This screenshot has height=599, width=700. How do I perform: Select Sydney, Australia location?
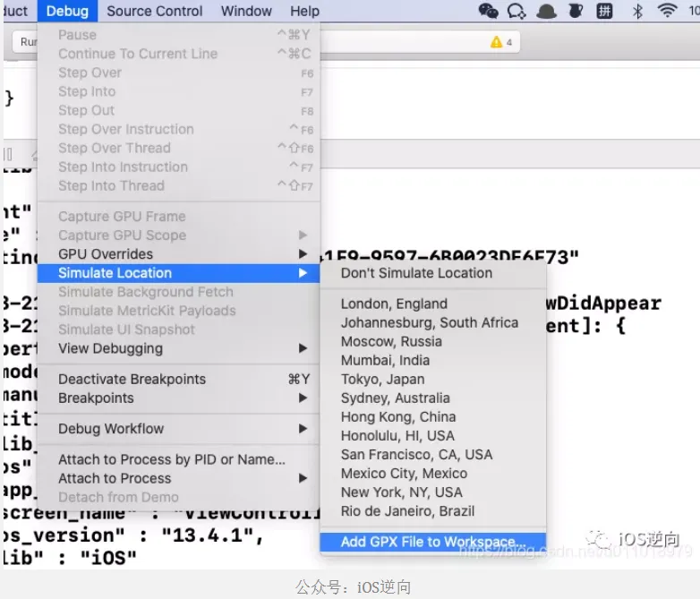click(433, 398)
